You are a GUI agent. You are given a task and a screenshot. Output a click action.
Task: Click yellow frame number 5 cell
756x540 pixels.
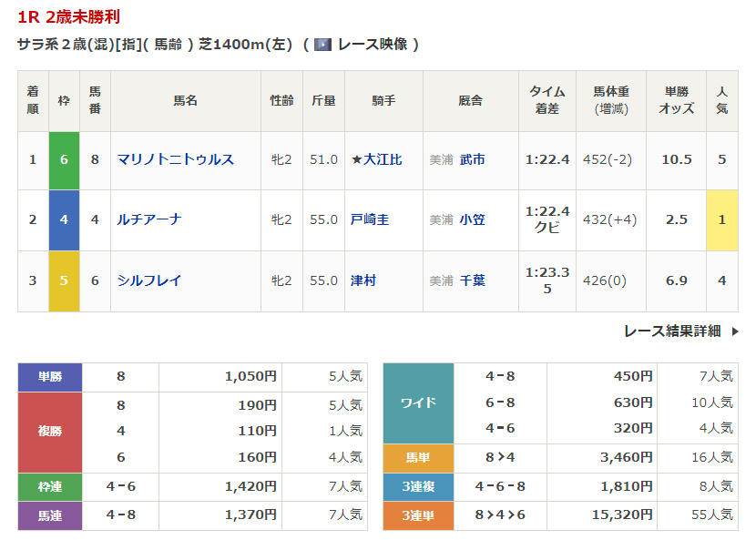(64, 280)
